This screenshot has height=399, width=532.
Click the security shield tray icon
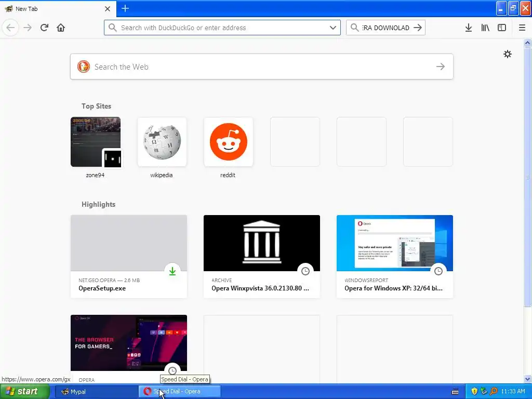point(474,392)
